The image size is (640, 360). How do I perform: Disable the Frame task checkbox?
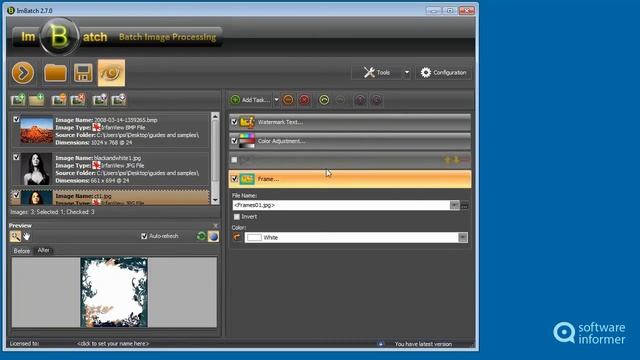[x=234, y=179]
